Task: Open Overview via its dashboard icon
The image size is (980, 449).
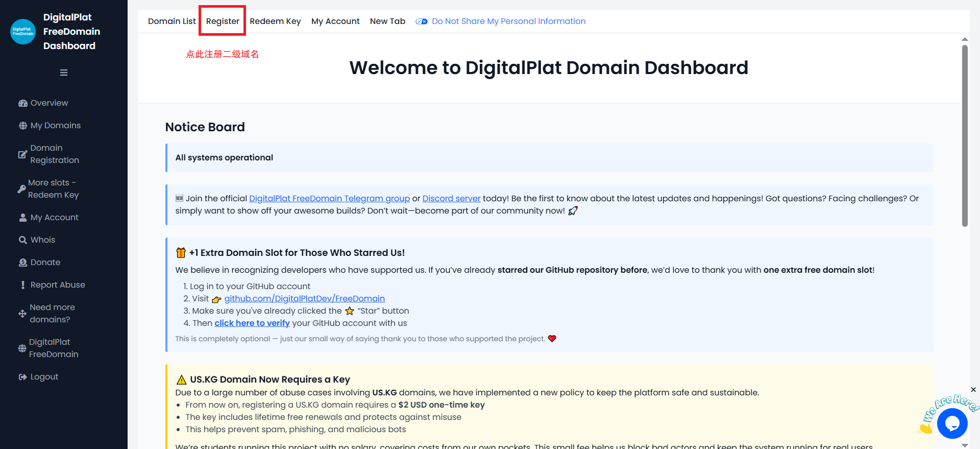Action: coord(23,103)
